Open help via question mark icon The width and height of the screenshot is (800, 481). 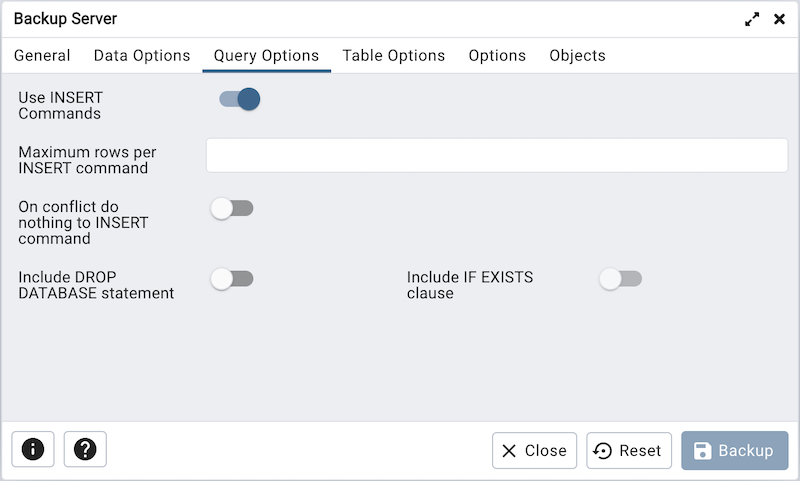pos(85,450)
